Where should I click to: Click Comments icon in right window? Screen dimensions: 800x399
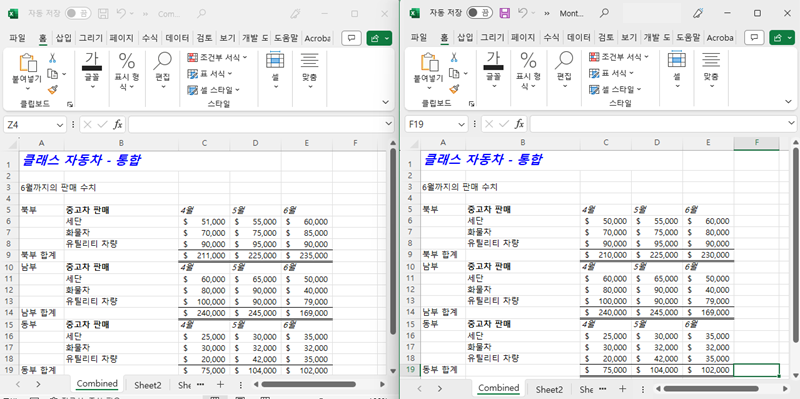click(x=754, y=38)
